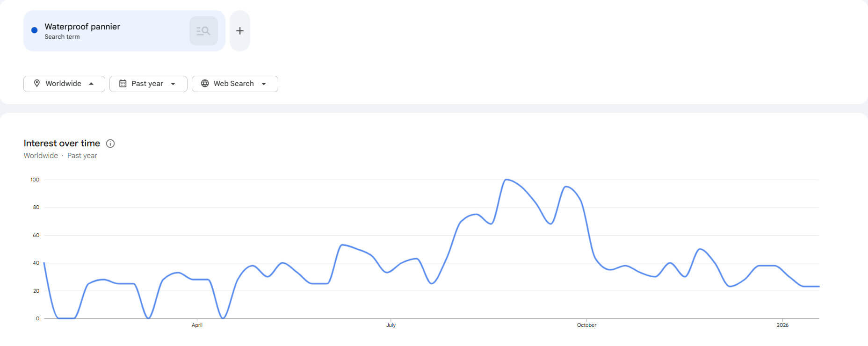
Task: Click the calendar icon beside Past year
Action: [x=123, y=83]
